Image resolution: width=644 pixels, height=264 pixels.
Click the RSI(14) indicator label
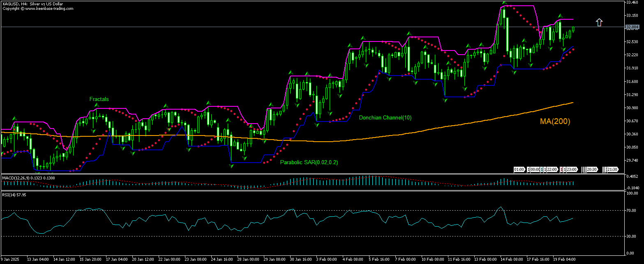9,195
